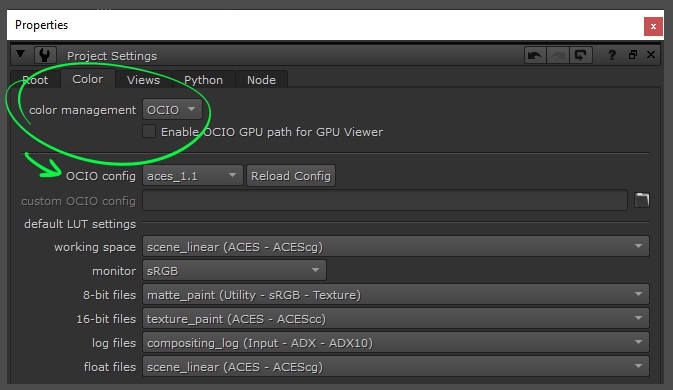Click the custom OCIO config input field
This screenshot has height=390, width=673.
(x=385, y=200)
